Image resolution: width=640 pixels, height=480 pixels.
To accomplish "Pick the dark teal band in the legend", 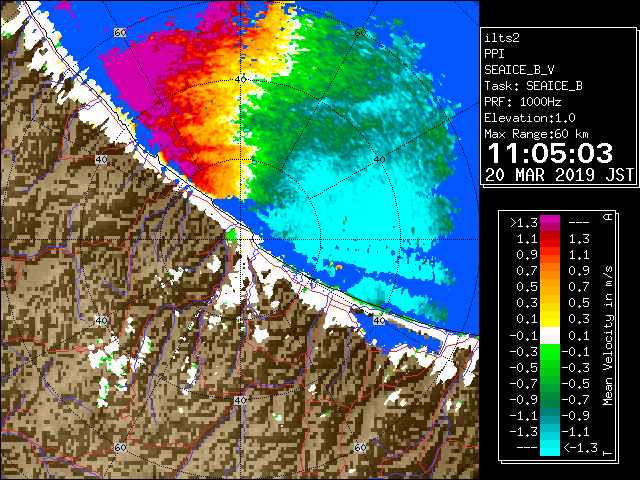I will (550, 416).
